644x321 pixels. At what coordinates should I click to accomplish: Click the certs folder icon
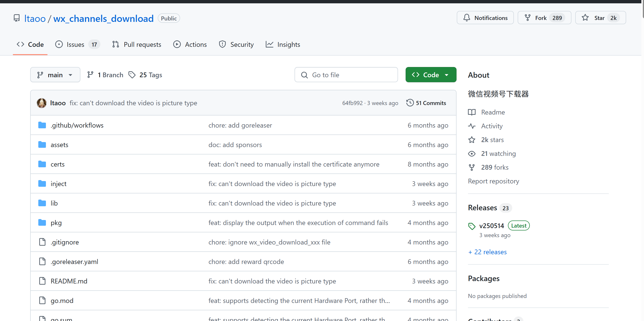point(42,164)
